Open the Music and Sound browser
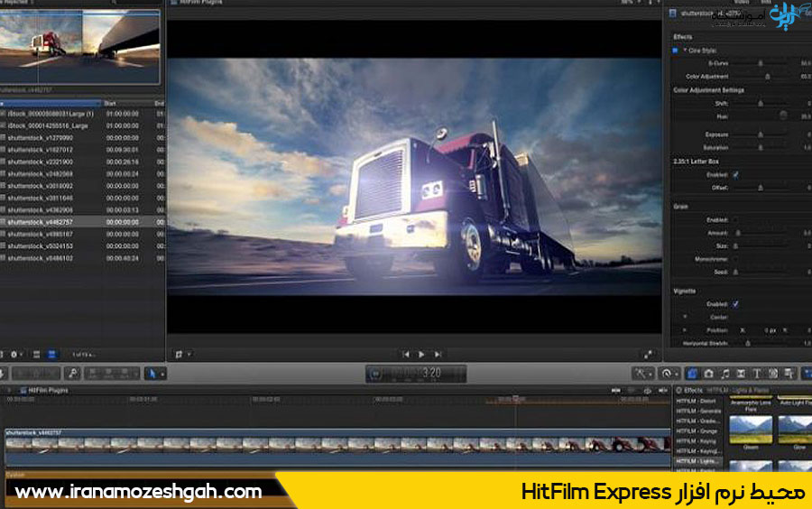 [725, 374]
